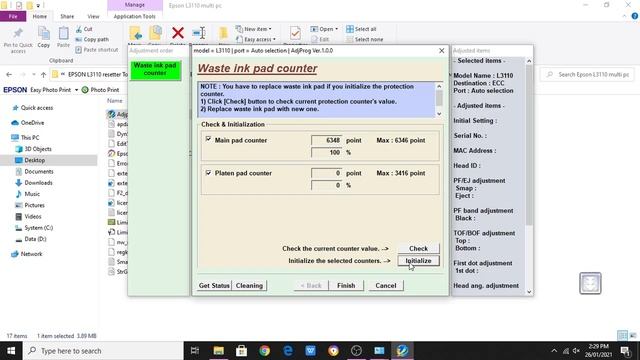Close the AdjProg dialog window
Viewport: 640px width, 360px height.
[x=441, y=51]
